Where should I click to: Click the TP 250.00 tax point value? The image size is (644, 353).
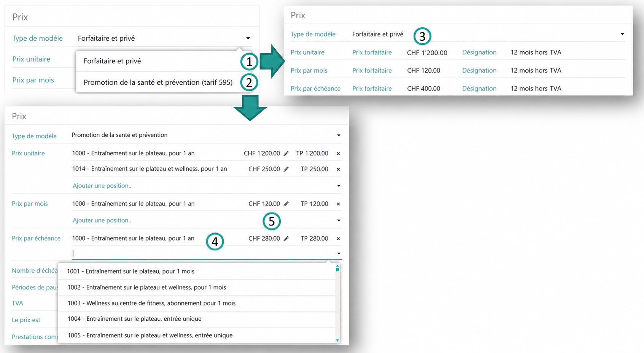(x=315, y=169)
